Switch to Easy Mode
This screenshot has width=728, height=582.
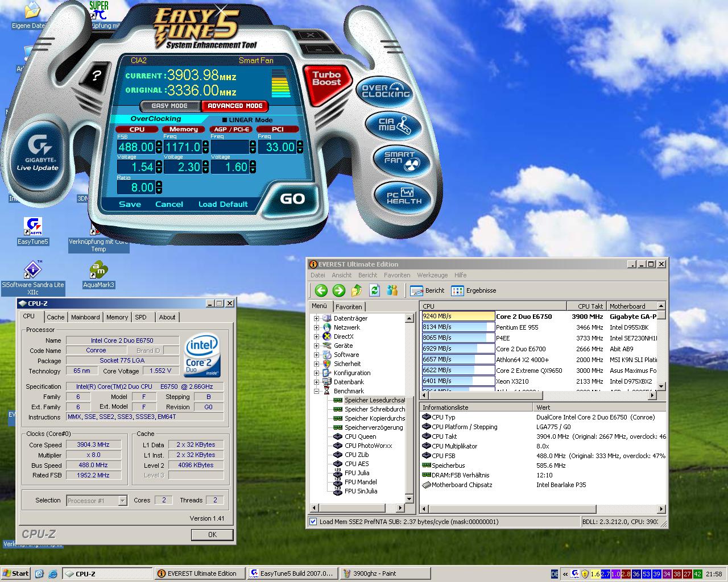point(169,106)
